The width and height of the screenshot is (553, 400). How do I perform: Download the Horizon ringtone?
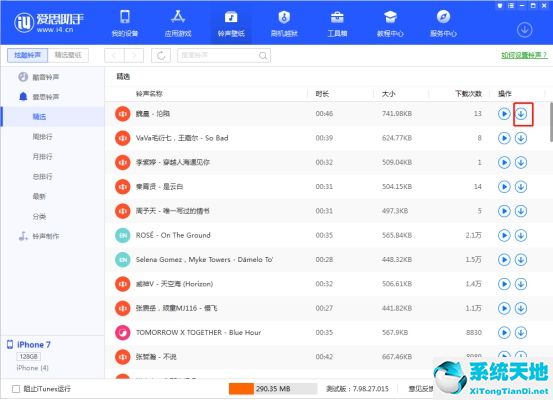(x=521, y=284)
